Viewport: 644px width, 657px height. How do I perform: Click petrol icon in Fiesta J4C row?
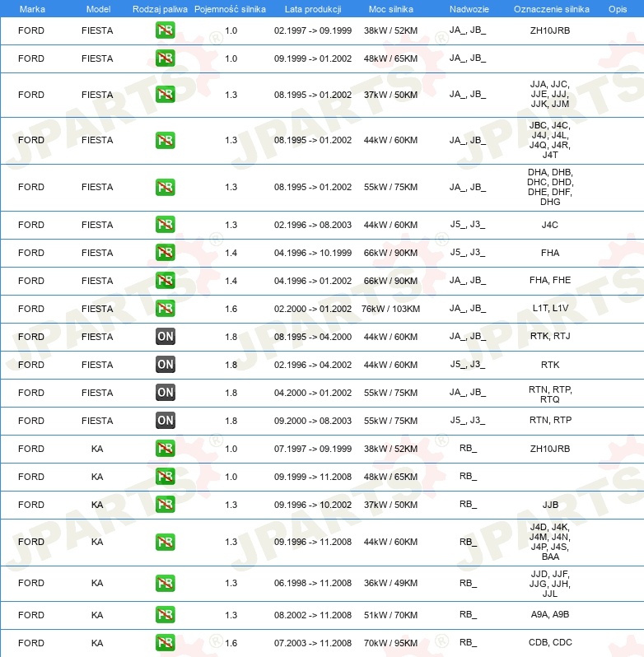[165, 224]
